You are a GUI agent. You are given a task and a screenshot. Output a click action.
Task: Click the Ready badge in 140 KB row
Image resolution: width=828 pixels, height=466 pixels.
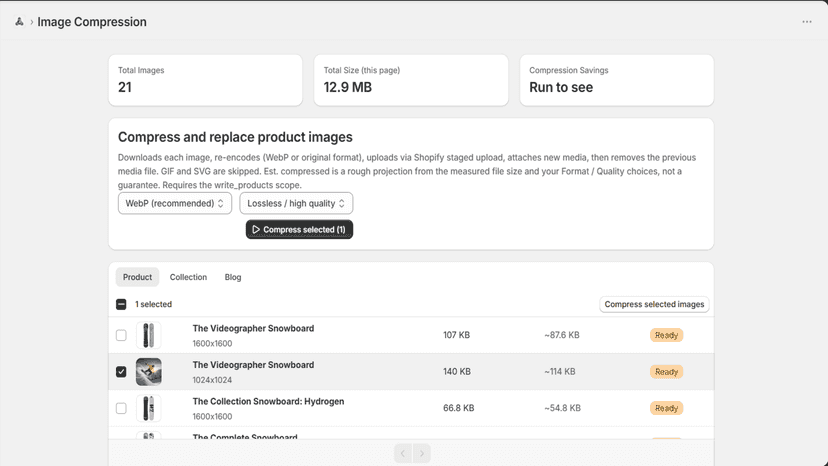(x=666, y=371)
